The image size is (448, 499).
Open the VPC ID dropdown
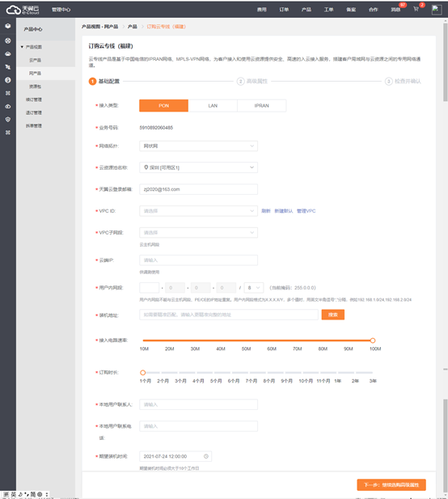[x=198, y=211]
